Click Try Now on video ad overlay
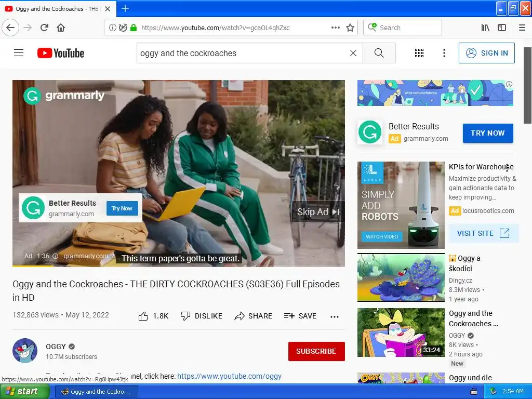This screenshot has width=532, height=399. tap(122, 208)
